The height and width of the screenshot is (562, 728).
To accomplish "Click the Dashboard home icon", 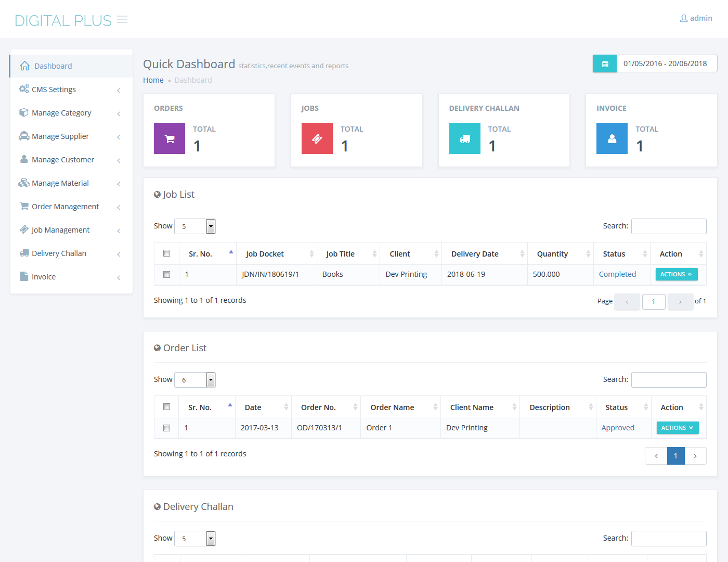I will [x=24, y=66].
